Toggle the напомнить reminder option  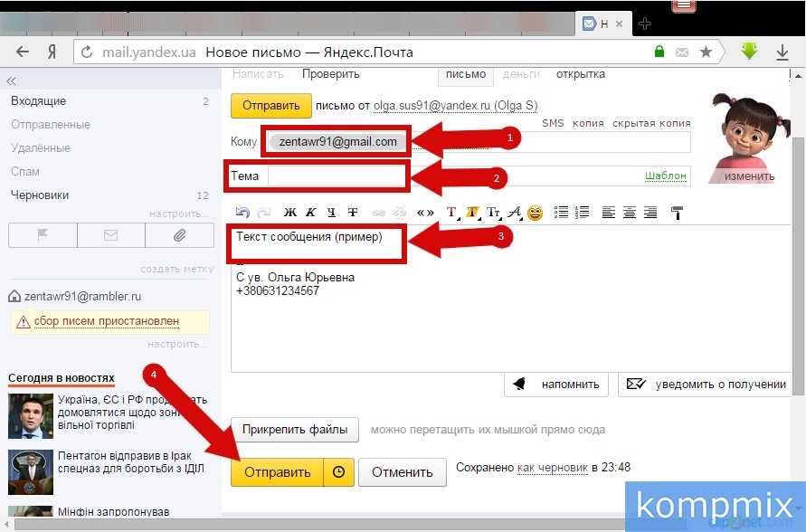point(556,384)
